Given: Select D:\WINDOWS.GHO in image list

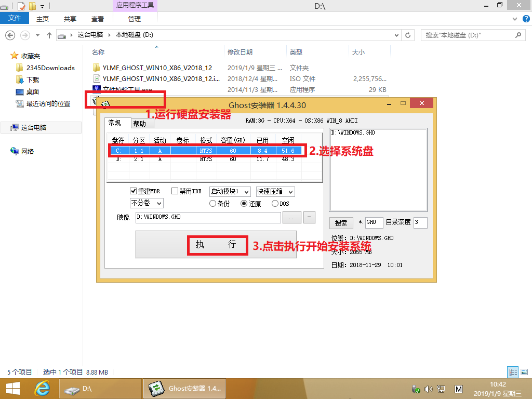Looking at the screenshot, I should coord(353,132).
